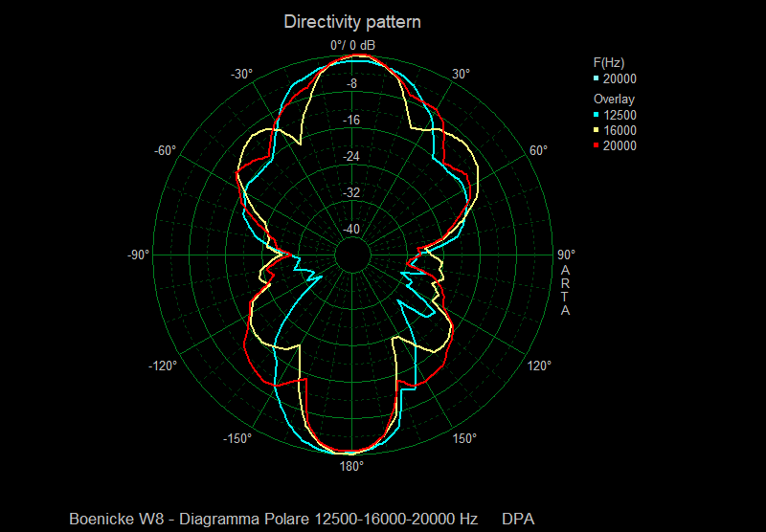Click the black center circle of the polar plot
766x532 pixels.
click(x=352, y=255)
